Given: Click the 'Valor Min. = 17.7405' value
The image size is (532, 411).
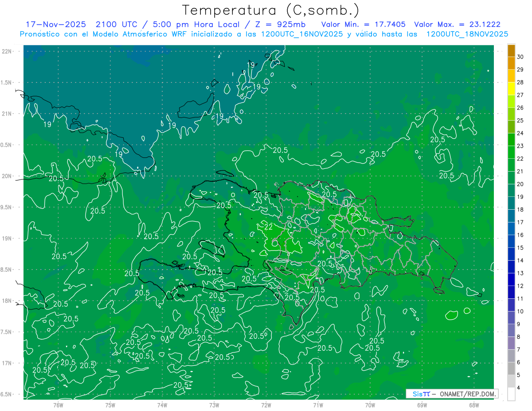Looking at the screenshot, I should coord(364,24).
